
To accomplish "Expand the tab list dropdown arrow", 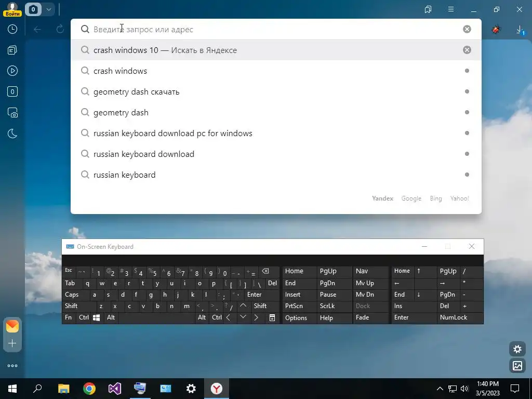I will coord(48,9).
